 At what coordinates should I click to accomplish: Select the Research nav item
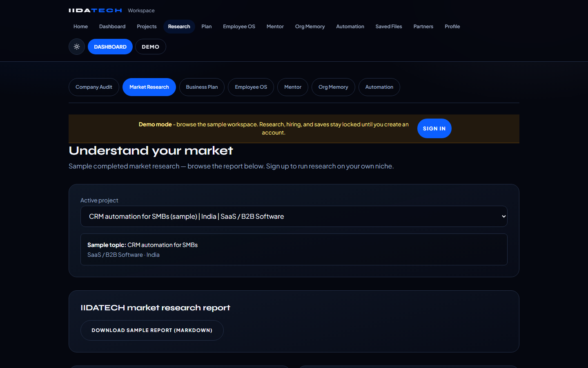pyautogui.click(x=179, y=27)
